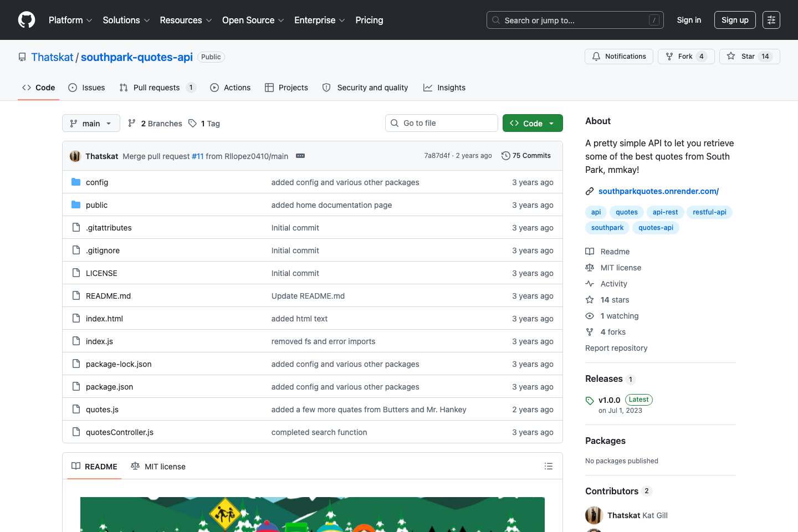Click the top-right header settings icon

pyautogui.click(x=771, y=20)
